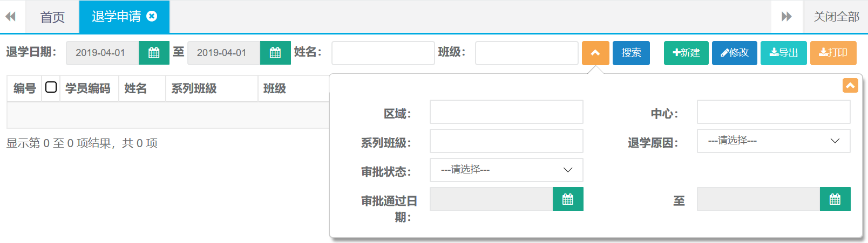868x243 pixels.
Task: Expand the 退学原因 dropdown
Action: (x=773, y=141)
